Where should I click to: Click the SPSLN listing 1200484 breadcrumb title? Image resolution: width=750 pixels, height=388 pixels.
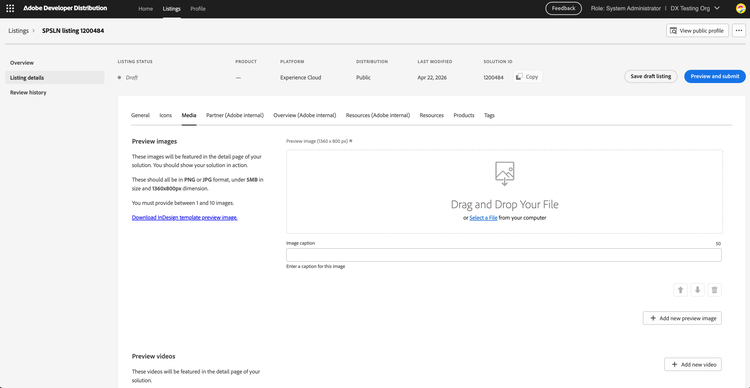pyautogui.click(x=73, y=31)
